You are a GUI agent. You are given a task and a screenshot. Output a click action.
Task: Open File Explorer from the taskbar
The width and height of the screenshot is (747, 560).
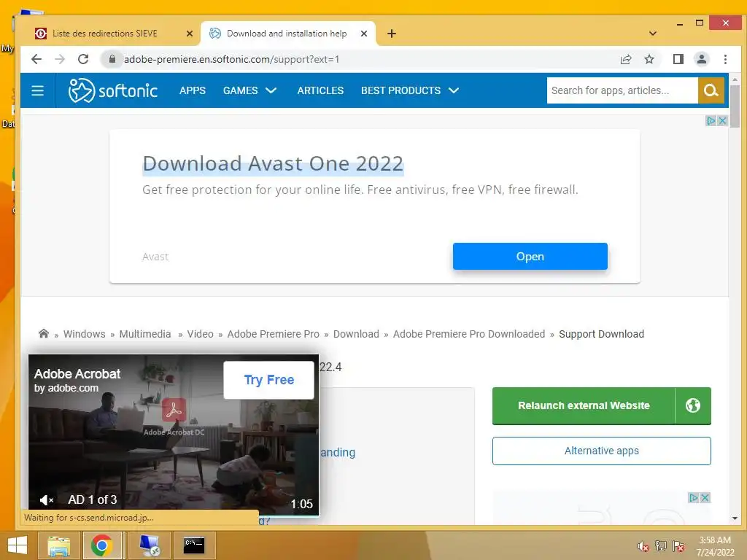58,545
